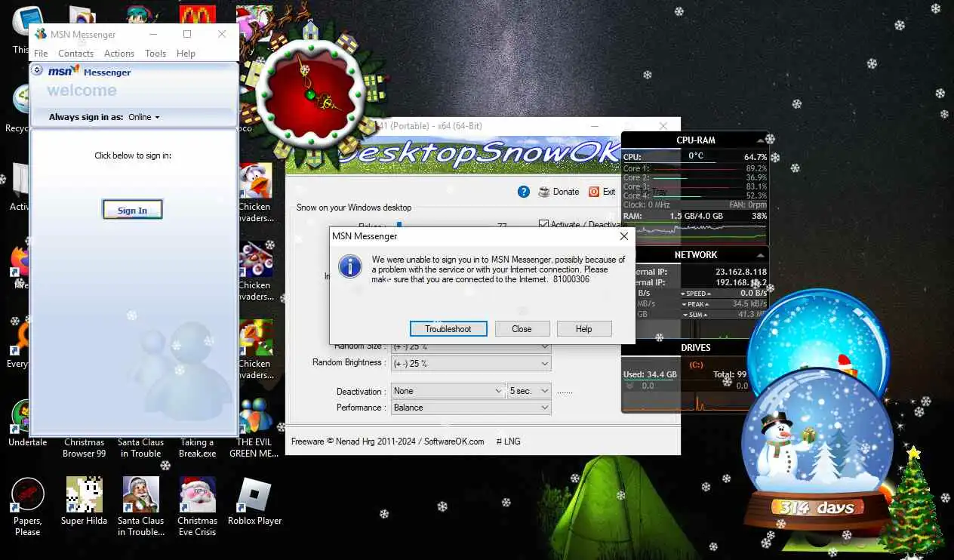Open the Actions menu in MSN Messenger
Viewport: 954px width, 560px height.
(119, 54)
